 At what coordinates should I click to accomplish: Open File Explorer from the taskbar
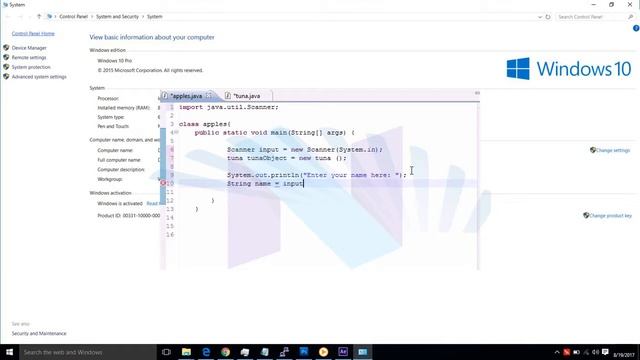click(x=186, y=352)
